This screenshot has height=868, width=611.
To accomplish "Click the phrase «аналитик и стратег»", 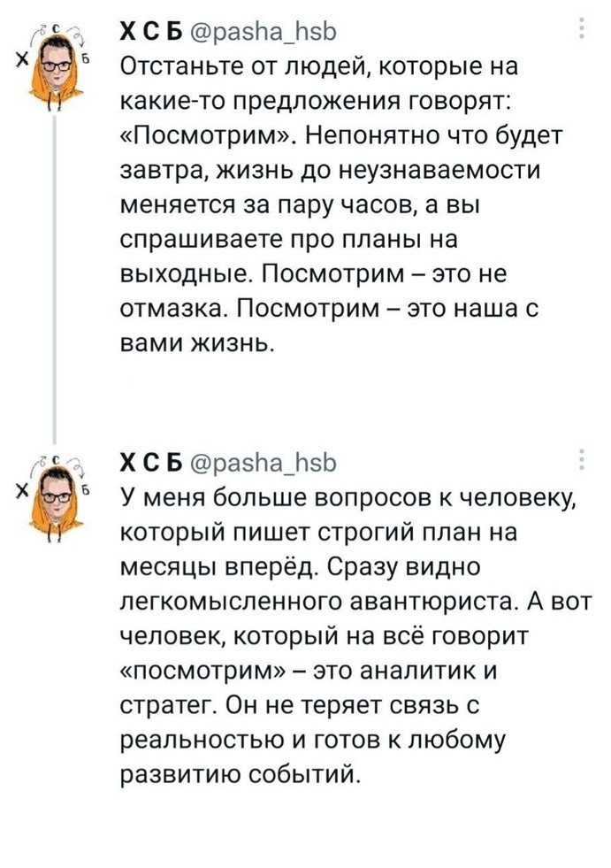I will click(x=309, y=688).
